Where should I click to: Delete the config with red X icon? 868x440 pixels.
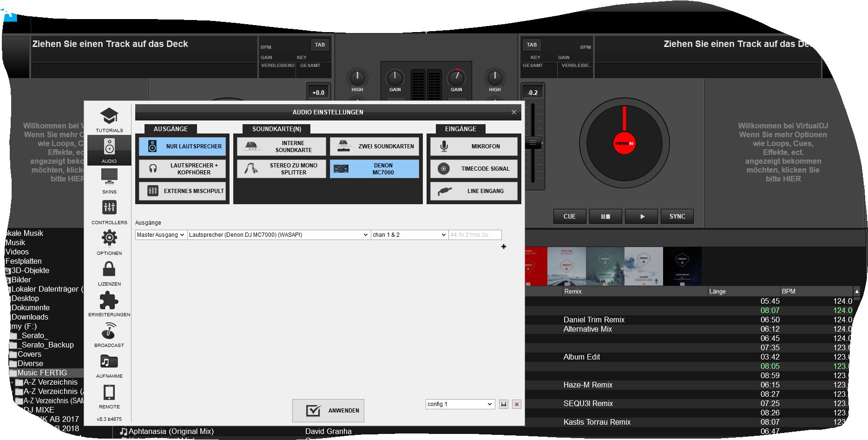[x=516, y=404]
